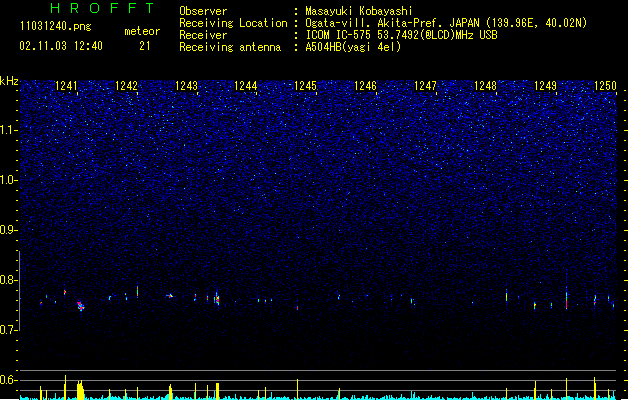Click the wide yellow intensity bar after 1241
Screen dimensions: 629x400
pos(80,390)
